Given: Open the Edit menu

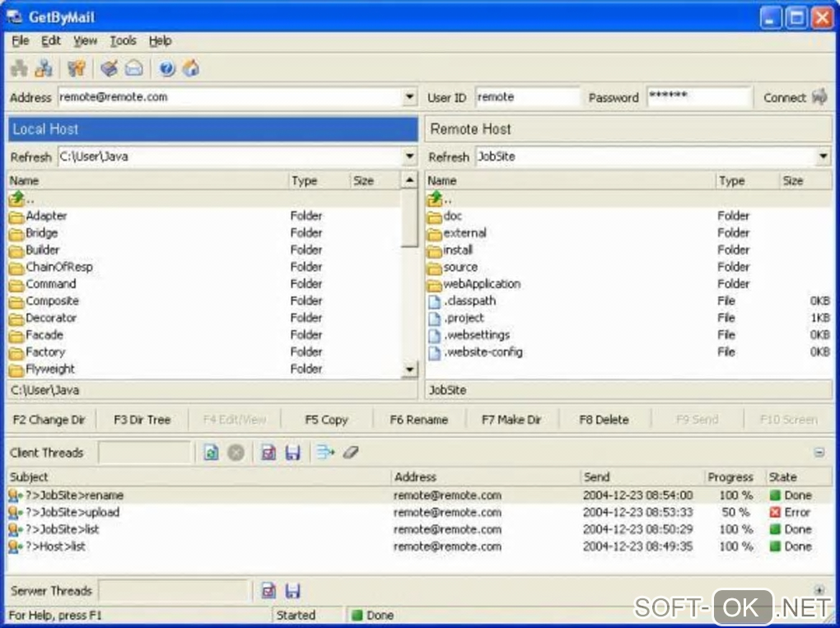Looking at the screenshot, I should click(x=51, y=40).
